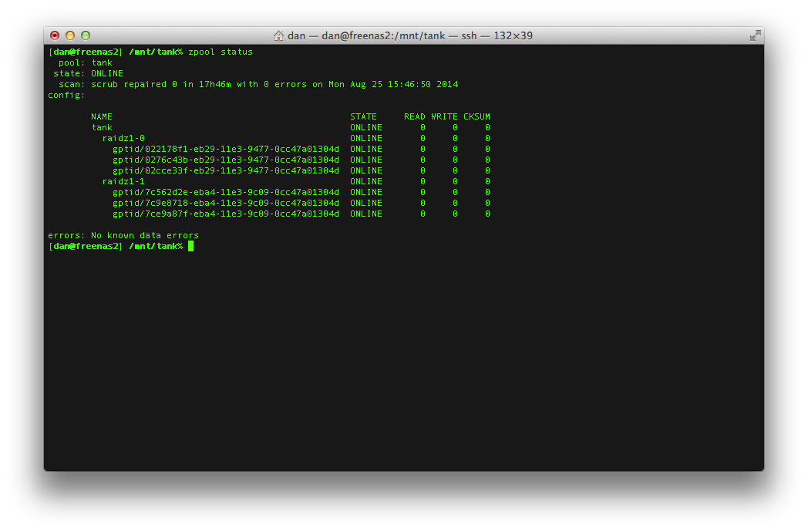Click the NAME column header

coord(102,117)
